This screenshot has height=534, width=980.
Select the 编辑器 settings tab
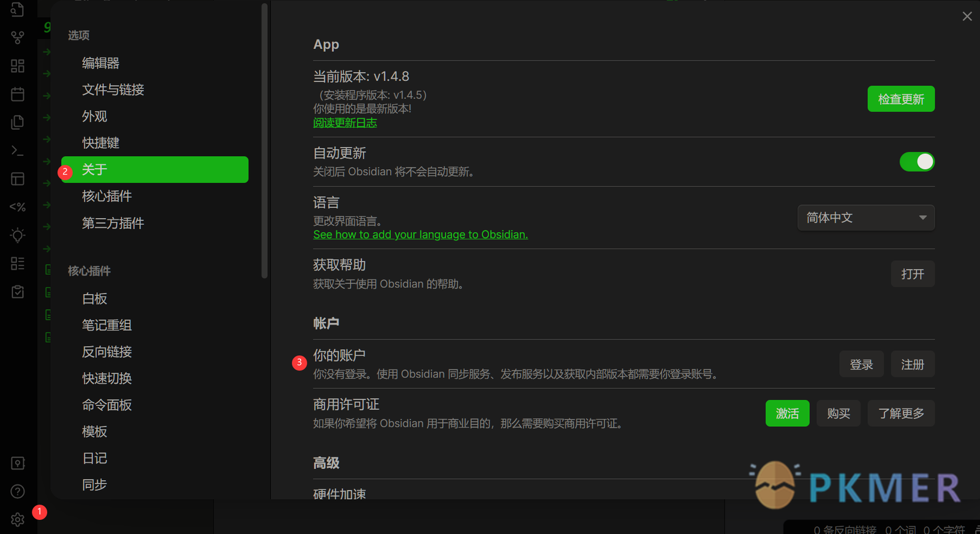(155, 63)
